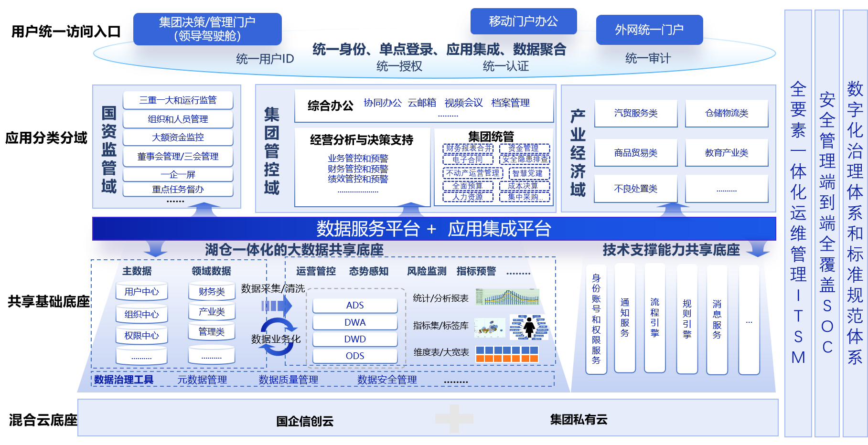Open the 商品贸易类 tile
868x445 pixels.
point(636,153)
